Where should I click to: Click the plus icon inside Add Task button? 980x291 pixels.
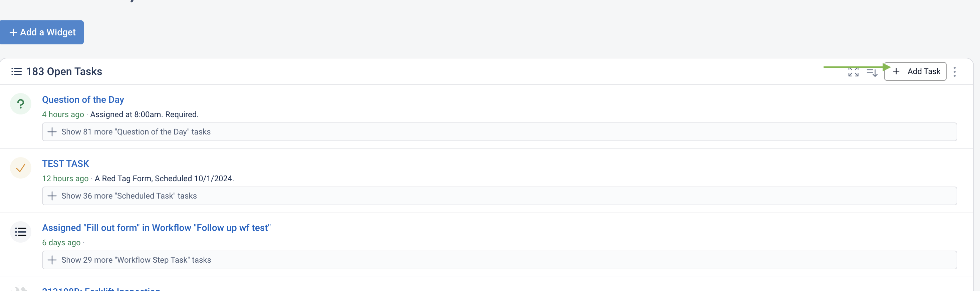pos(896,71)
